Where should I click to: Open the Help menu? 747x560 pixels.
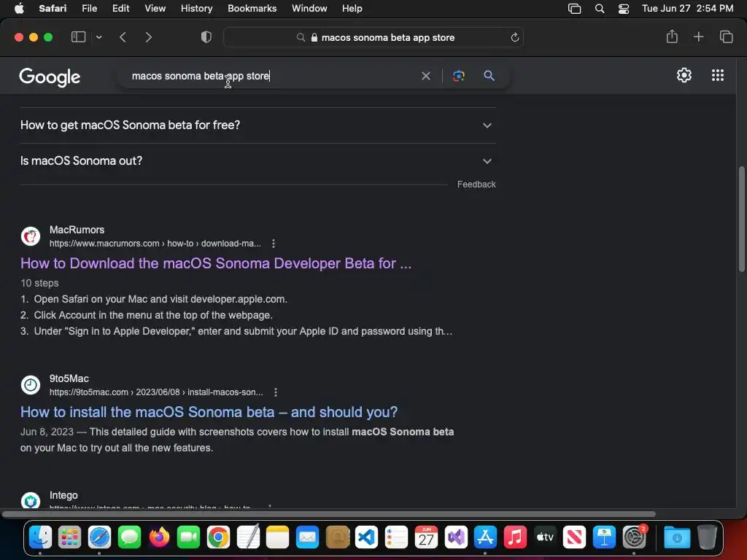coord(352,8)
